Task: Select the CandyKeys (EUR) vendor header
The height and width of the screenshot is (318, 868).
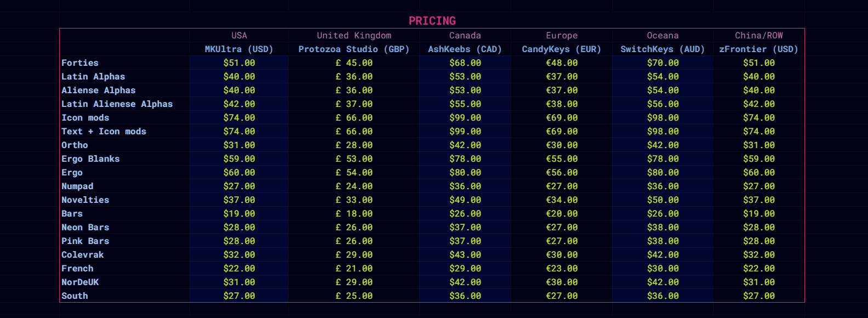Action: pyautogui.click(x=561, y=49)
